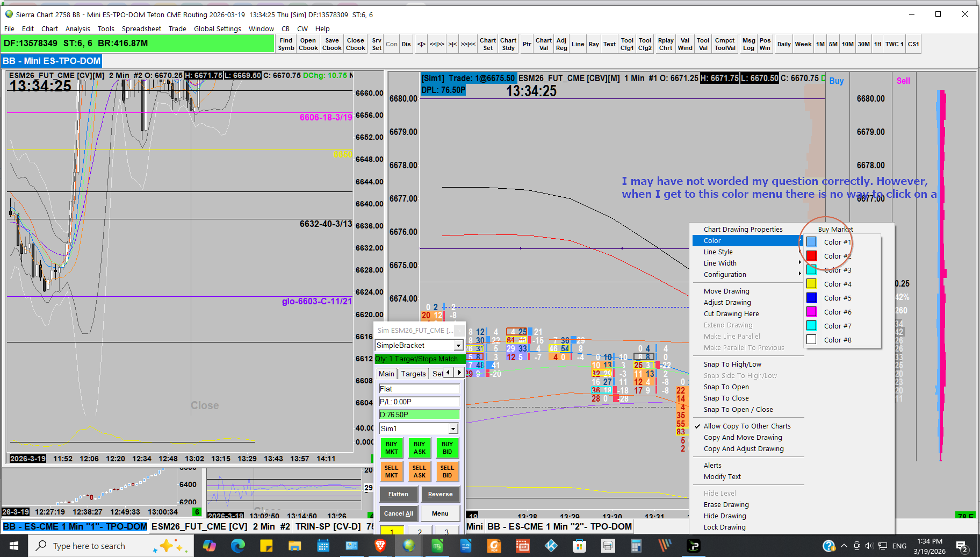Expand the Line Style submenu
The image size is (980, 557).
coord(747,252)
